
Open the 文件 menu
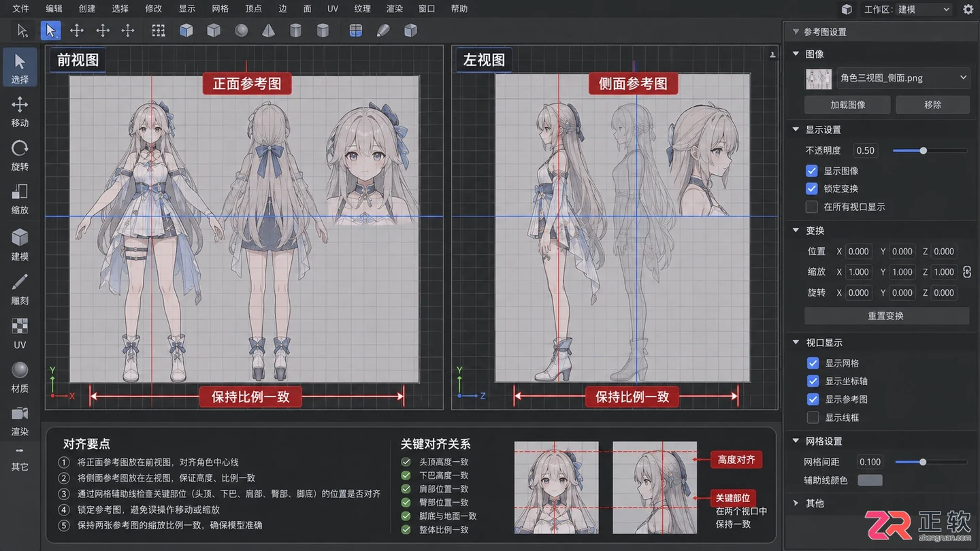20,9
